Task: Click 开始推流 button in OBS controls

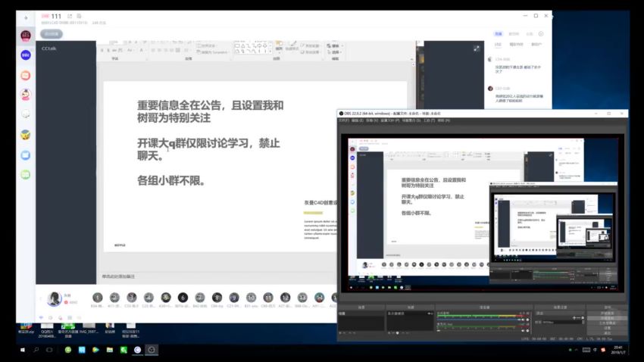Action: 608,314
